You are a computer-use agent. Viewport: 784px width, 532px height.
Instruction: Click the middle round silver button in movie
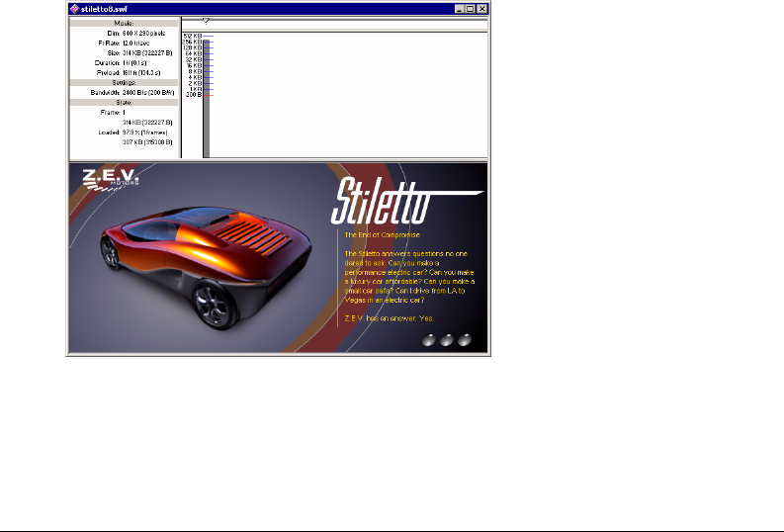point(447,340)
